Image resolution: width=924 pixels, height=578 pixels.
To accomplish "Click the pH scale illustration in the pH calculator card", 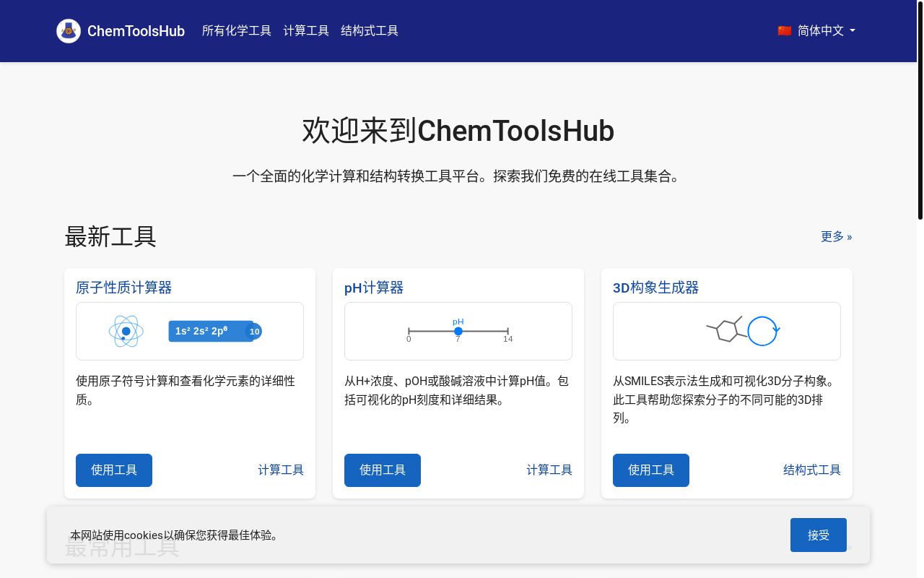I will coord(458,331).
